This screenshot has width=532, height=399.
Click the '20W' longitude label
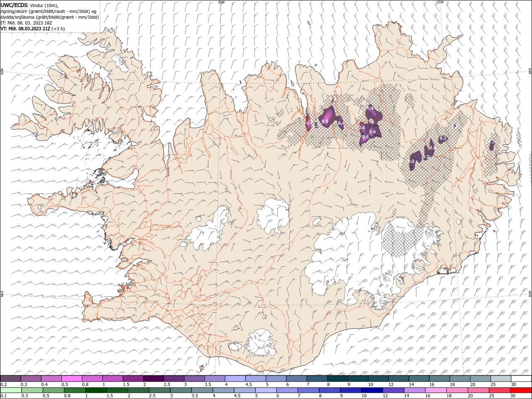pyautogui.click(x=221, y=2)
